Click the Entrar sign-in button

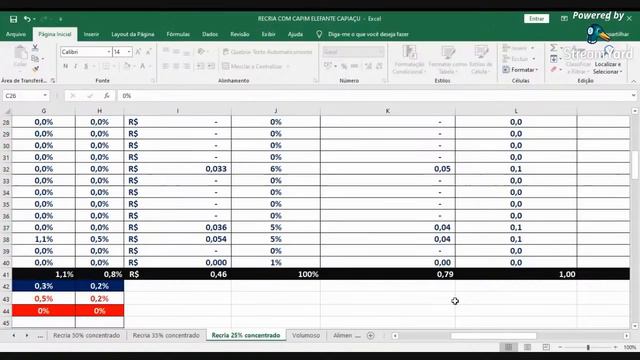tap(536, 19)
